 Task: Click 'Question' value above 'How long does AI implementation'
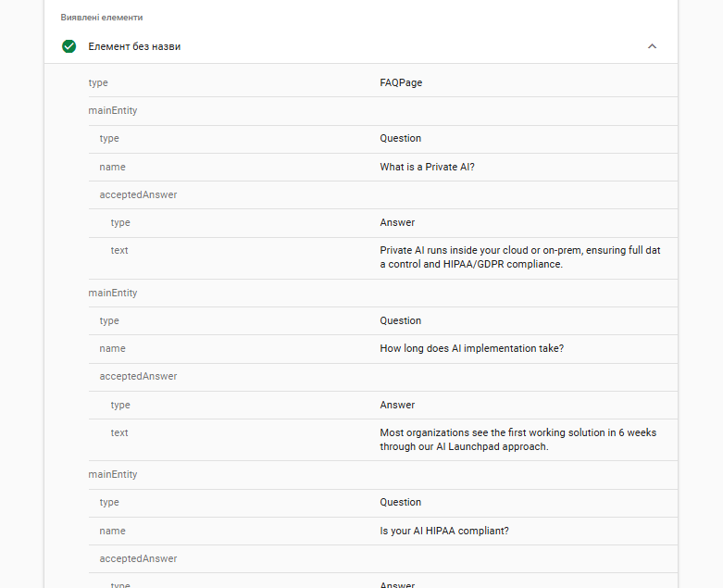pyautogui.click(x=400, y=320)
